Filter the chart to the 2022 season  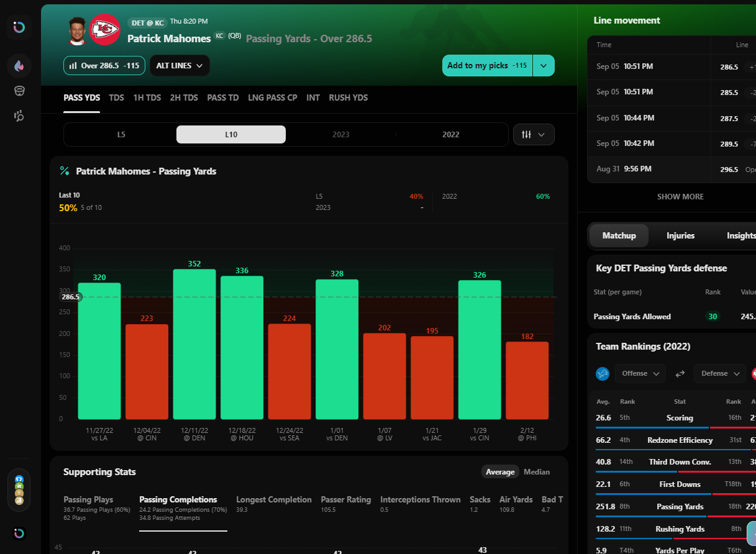coord(451,134)
